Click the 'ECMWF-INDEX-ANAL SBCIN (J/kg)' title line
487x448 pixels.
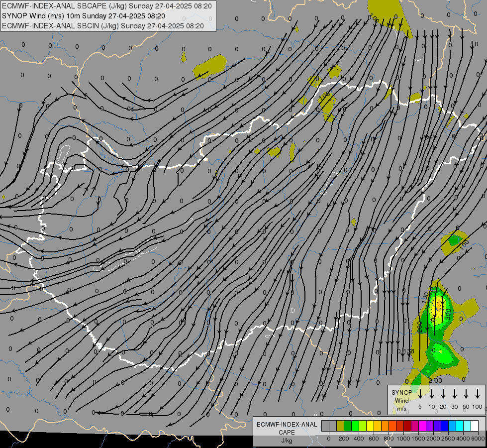click(x=103, y=26)
